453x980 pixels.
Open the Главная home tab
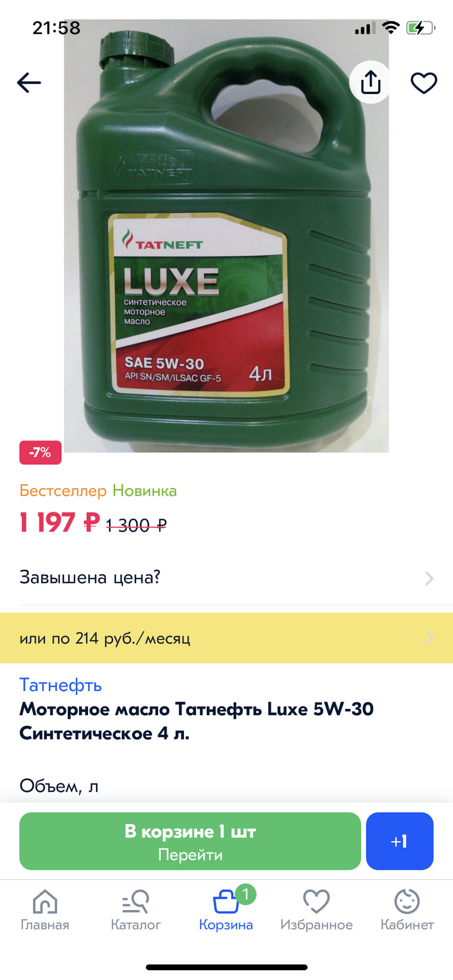click(45, 910)
